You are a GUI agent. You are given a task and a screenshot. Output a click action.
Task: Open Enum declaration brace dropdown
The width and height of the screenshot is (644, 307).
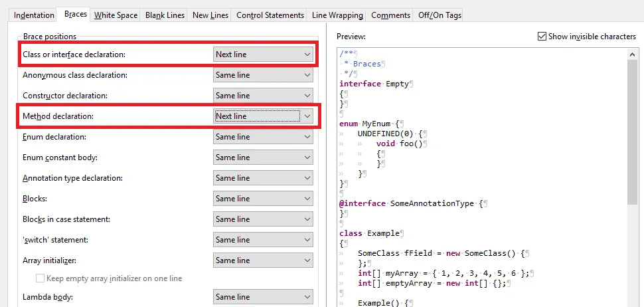[263, 137]
